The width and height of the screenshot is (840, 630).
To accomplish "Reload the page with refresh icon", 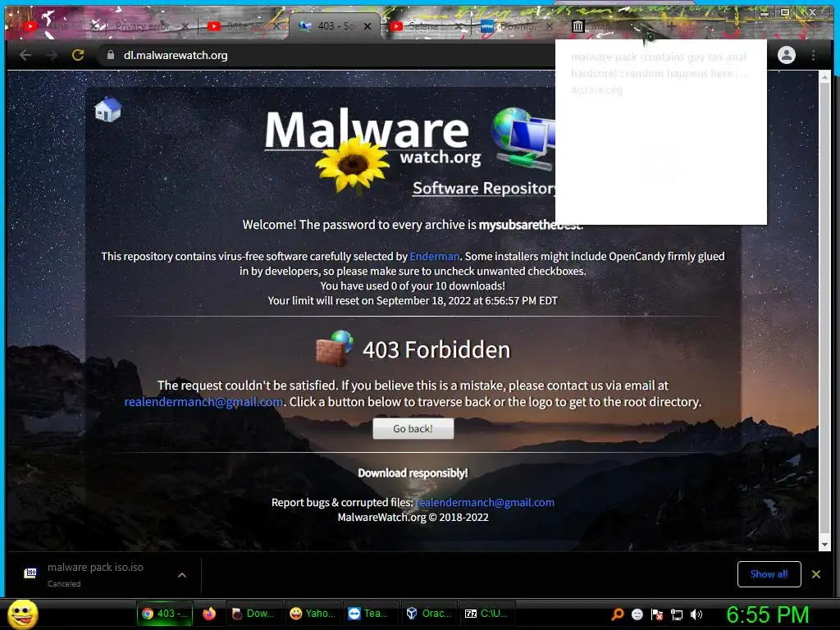I will tap(78, 55).
